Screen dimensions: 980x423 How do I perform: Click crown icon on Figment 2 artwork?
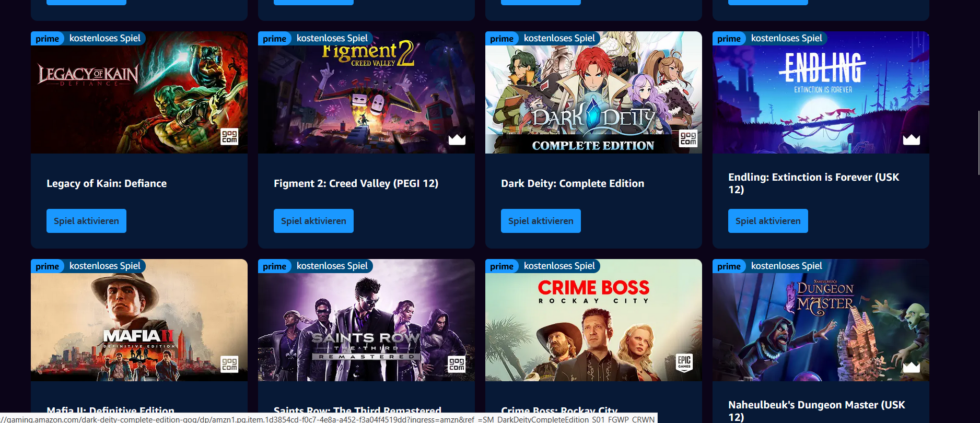[x=457, y=139]
